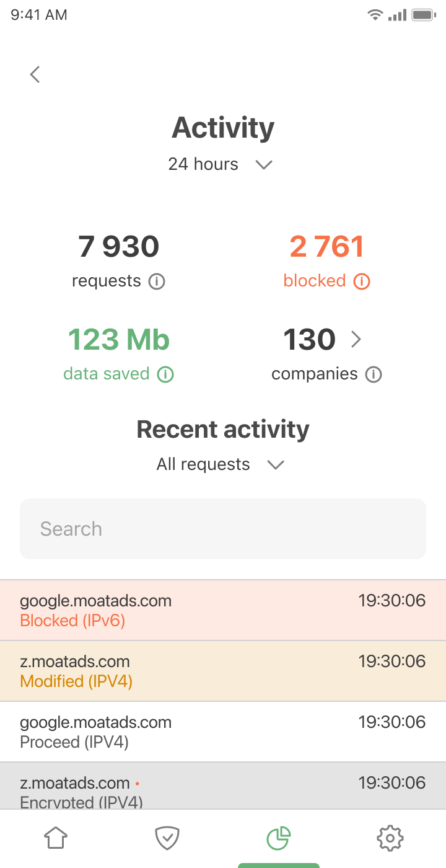This screenshot has width=446, height=868.
Task: Tap the 2 761 blocked count
Action: (326, 247)
